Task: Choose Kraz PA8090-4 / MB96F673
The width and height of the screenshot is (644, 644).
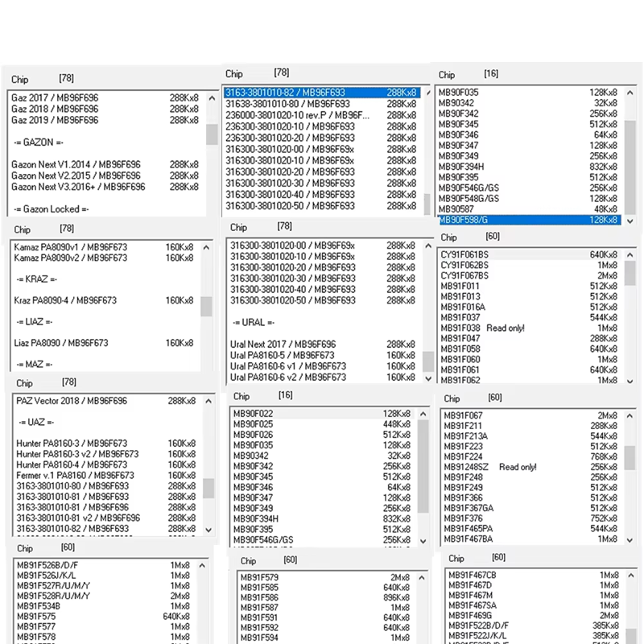Action: pos(105,300)
